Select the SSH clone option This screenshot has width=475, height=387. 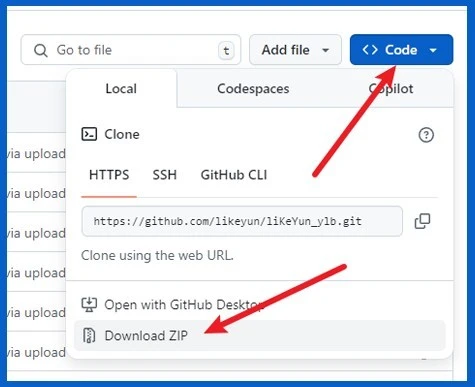(x=165, y=175)
